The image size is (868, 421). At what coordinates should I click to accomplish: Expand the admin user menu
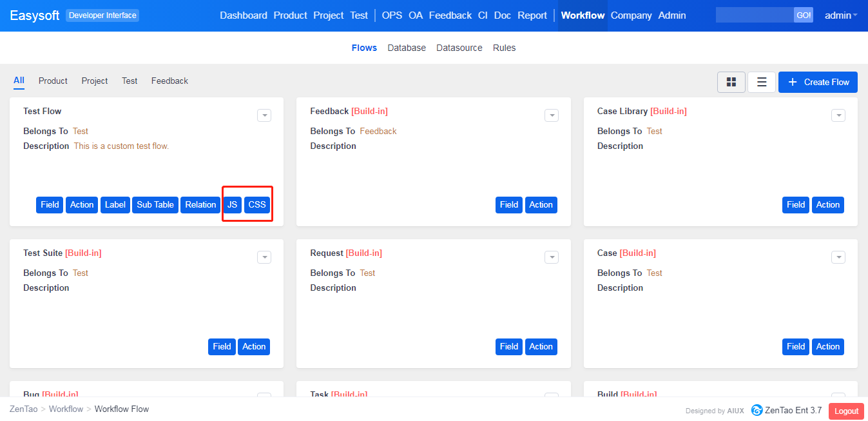click(840, 15)
